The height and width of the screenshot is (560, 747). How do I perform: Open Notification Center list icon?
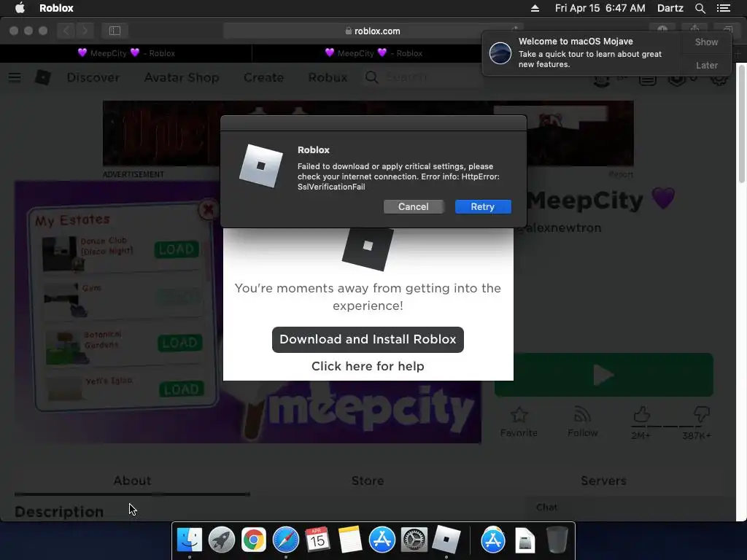point(723,8)
